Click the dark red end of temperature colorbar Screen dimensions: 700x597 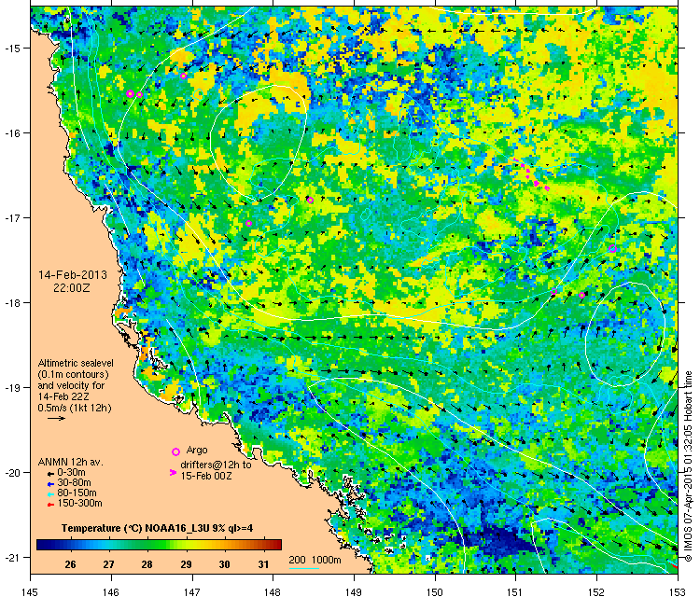click(276, 545)
